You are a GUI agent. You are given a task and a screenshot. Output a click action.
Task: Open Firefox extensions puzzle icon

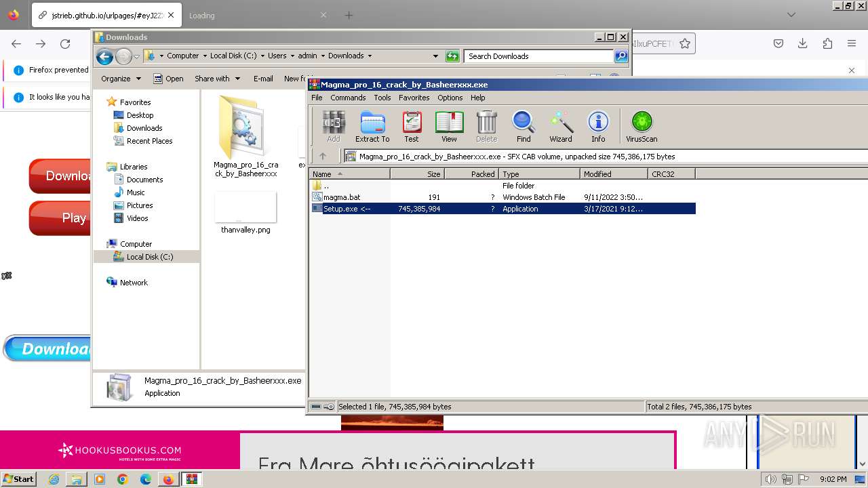827,43
